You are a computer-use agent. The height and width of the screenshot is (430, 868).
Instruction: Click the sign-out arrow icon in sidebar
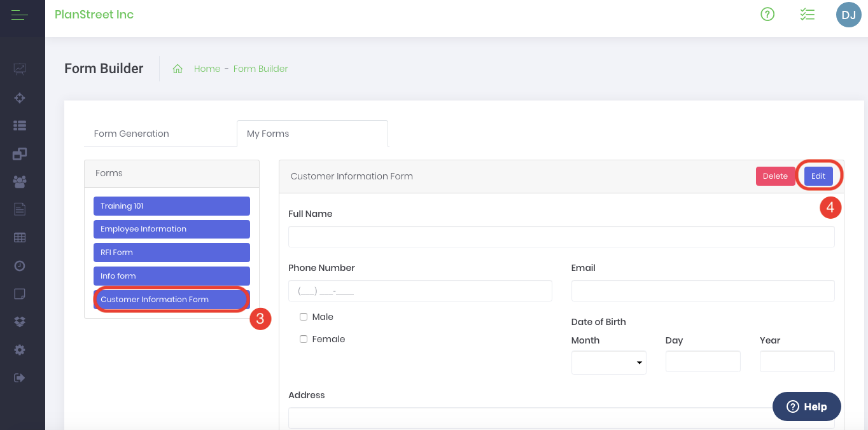pyautogui.click(x=20, y=378)
